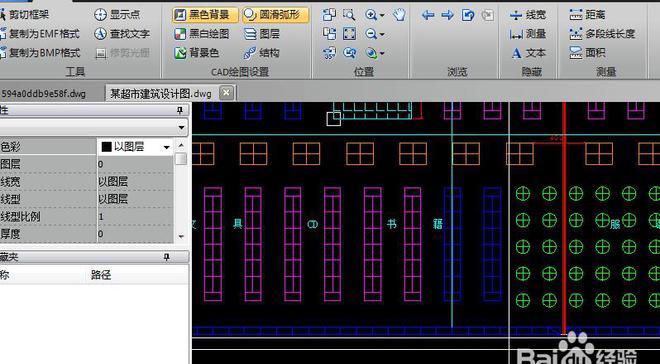Open the 结构 structure tool
Viewport: 660px width, 364px height.
click(262, 53)
